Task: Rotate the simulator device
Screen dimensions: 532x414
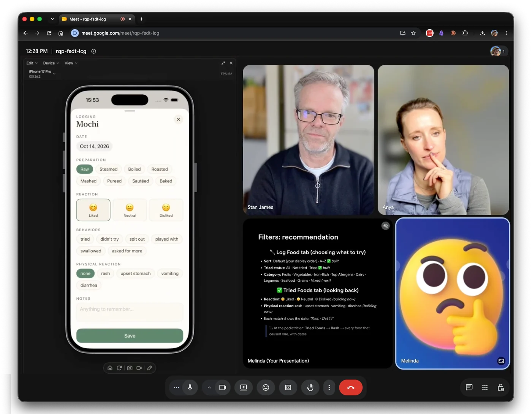Action: click(x=119, y=368)
